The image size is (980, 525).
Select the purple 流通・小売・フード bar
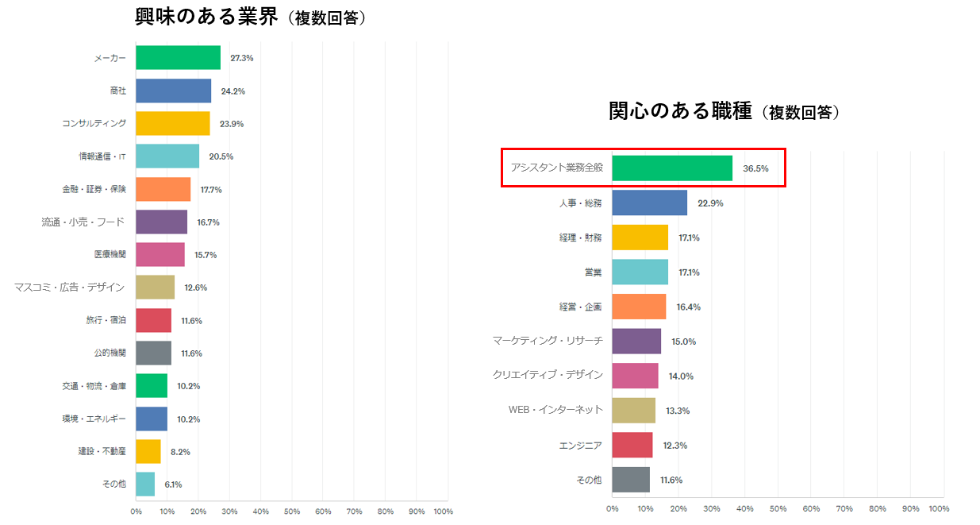(162, 222)
